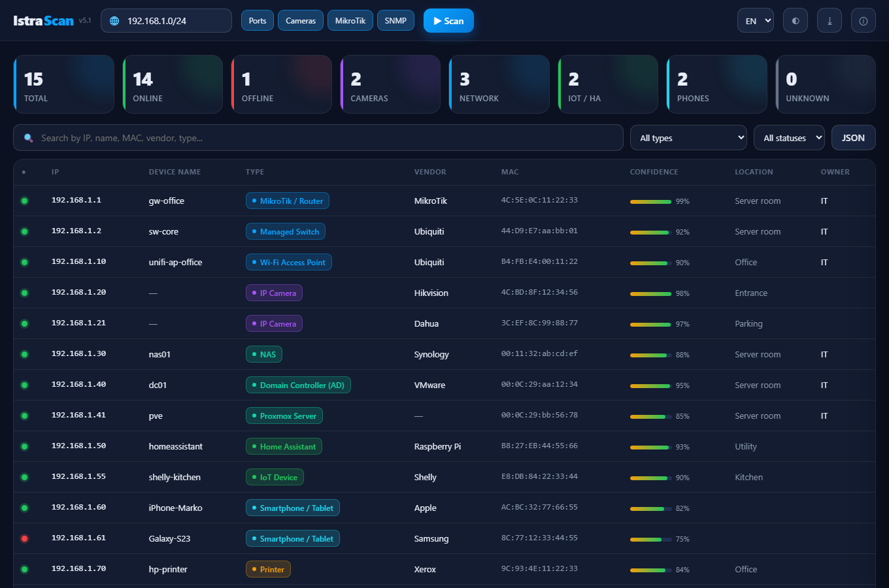Viewport: 889px width, 588px height.
Task: Select the 0 Unknown summary card
Action: [x=826, y=84]
